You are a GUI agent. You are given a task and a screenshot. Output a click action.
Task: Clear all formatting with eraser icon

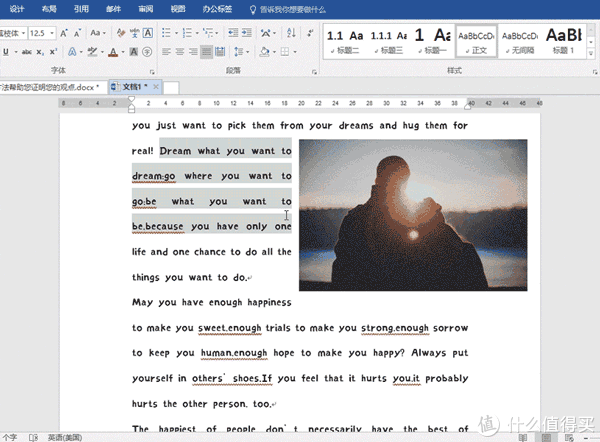click(121, 33)
